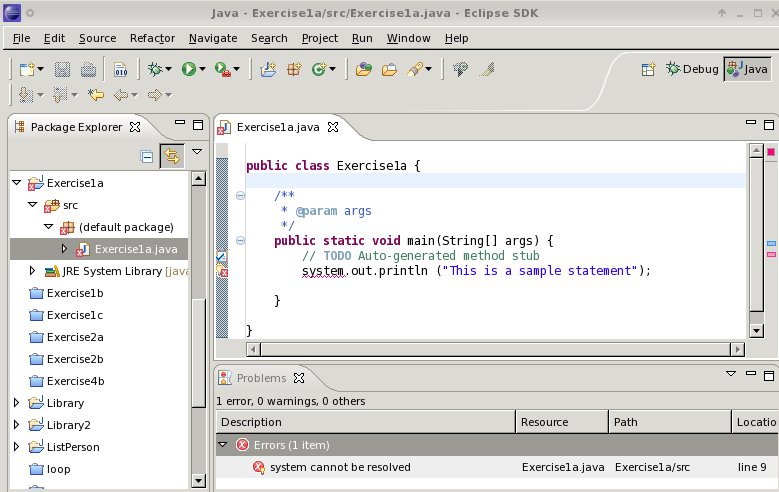Click the Print icon in the toolbar

pyautogui.click(x=88, y=69)
